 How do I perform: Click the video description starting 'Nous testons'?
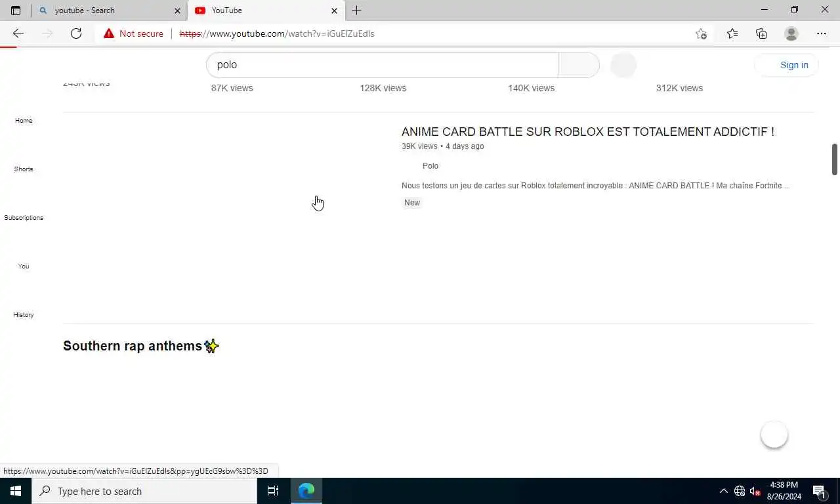point(596,186)
